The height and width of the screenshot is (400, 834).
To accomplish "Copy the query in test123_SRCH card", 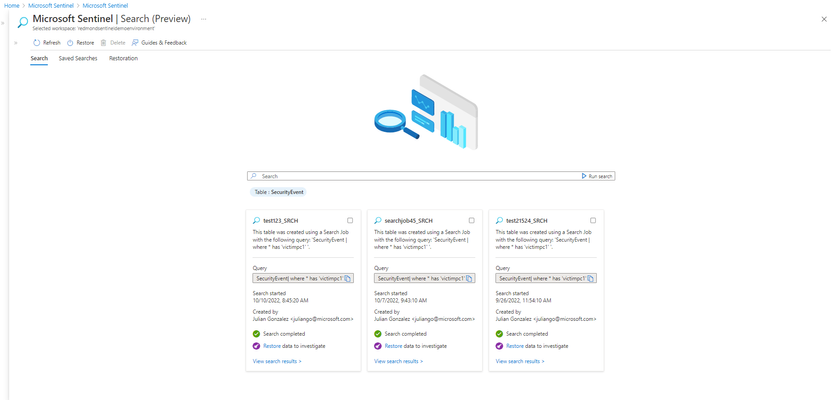I will coord(347,278).
